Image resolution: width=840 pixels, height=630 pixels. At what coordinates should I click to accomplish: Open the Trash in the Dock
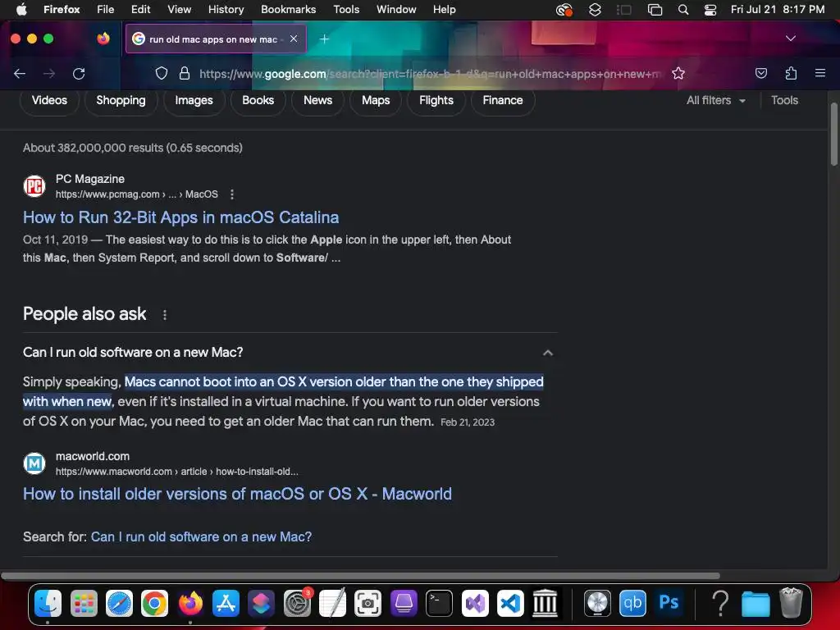coord(791,603)
